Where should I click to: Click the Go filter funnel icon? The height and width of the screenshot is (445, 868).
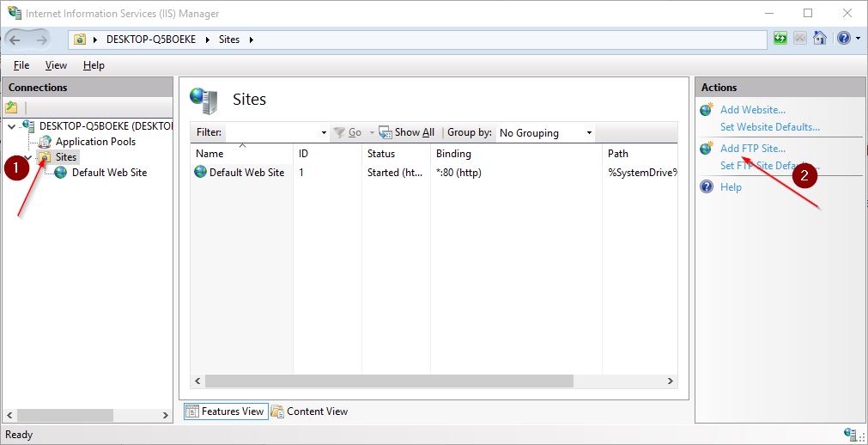point(339,132)
